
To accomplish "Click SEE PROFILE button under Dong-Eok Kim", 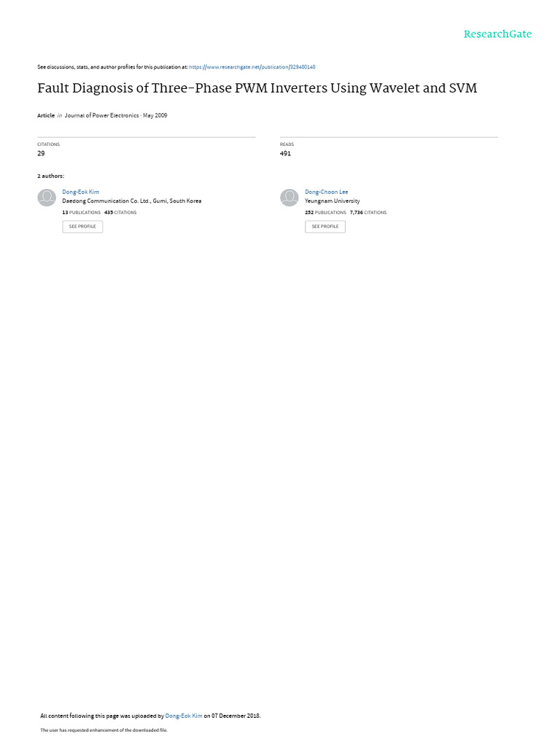I will click(x=82, y=226).
